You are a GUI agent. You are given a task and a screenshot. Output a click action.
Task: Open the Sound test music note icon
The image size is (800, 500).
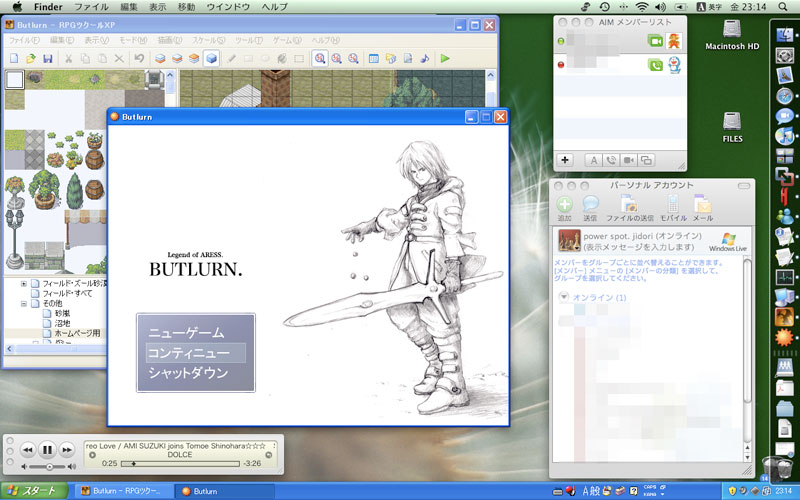pyautogui.click(x=424, y=59)
